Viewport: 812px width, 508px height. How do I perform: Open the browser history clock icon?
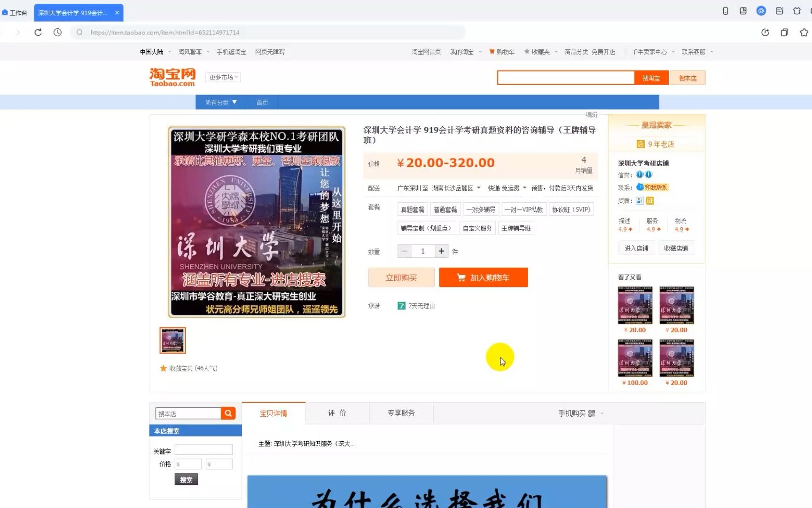(57, 32)
